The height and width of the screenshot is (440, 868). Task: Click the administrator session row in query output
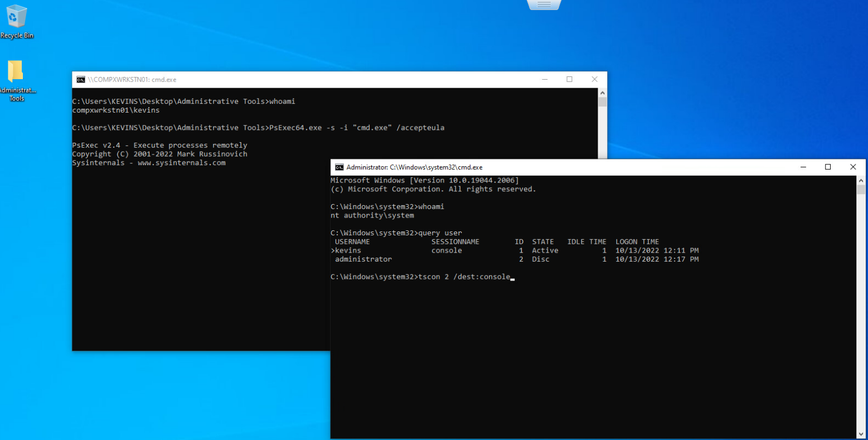click(515, 259)
